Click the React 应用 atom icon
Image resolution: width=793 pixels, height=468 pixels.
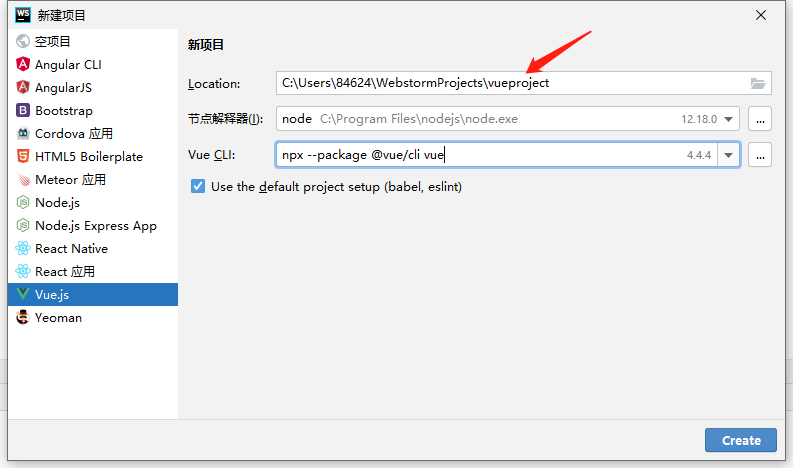click(23, 271)
